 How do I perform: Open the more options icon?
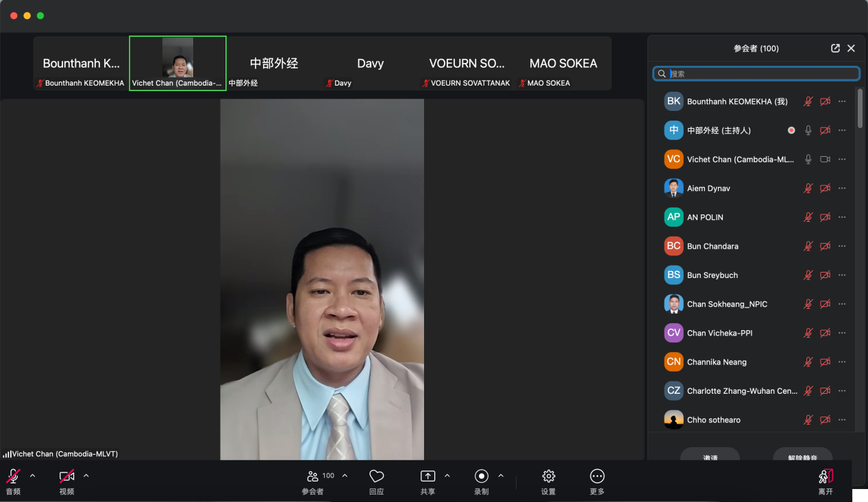tap(597, 476)
